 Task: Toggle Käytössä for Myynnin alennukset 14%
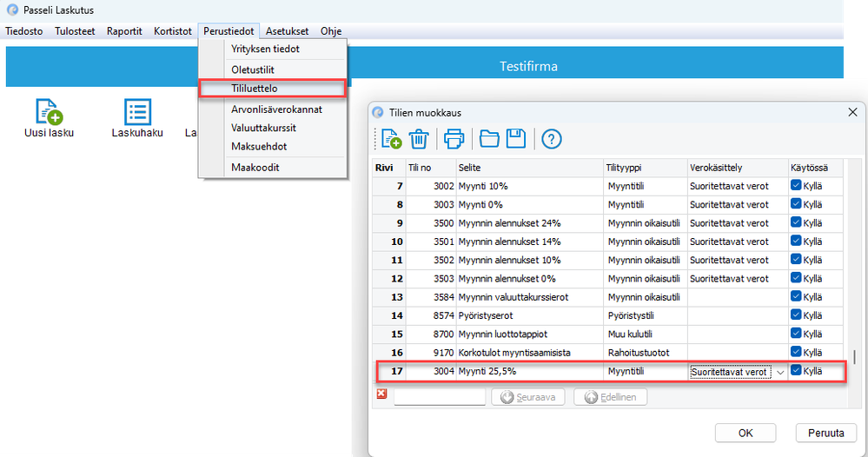tap(796, 242)
